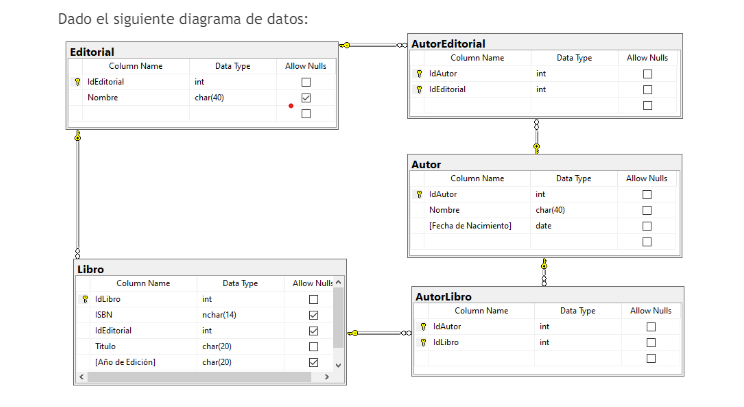
Task: Select the AutorEditorial table title bar
Action: 545,44
